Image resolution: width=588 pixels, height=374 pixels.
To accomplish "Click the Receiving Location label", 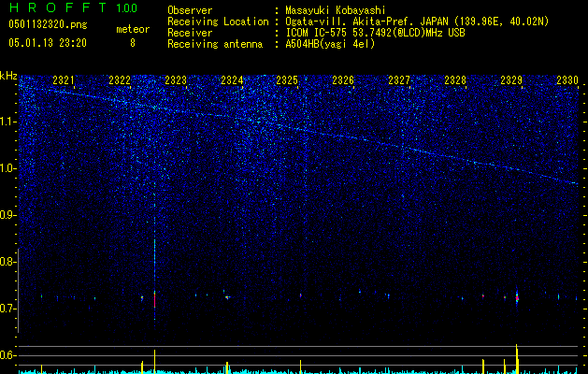I will click(x=218, y=22).
